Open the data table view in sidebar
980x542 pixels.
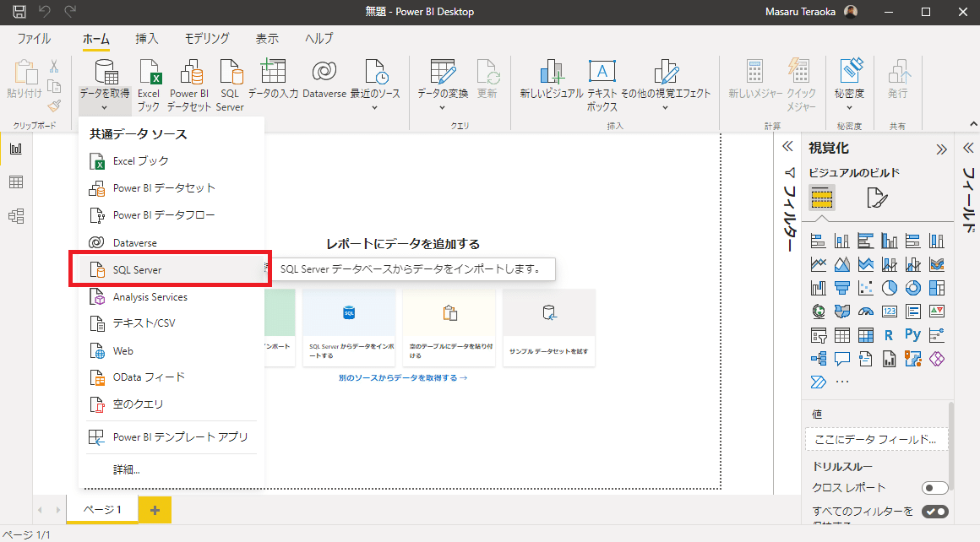[16, 182]
